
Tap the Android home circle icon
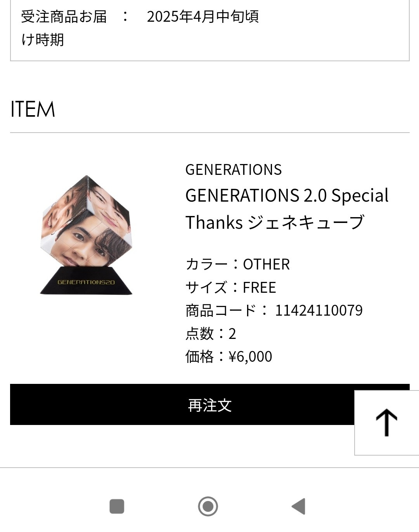point(208,506)
